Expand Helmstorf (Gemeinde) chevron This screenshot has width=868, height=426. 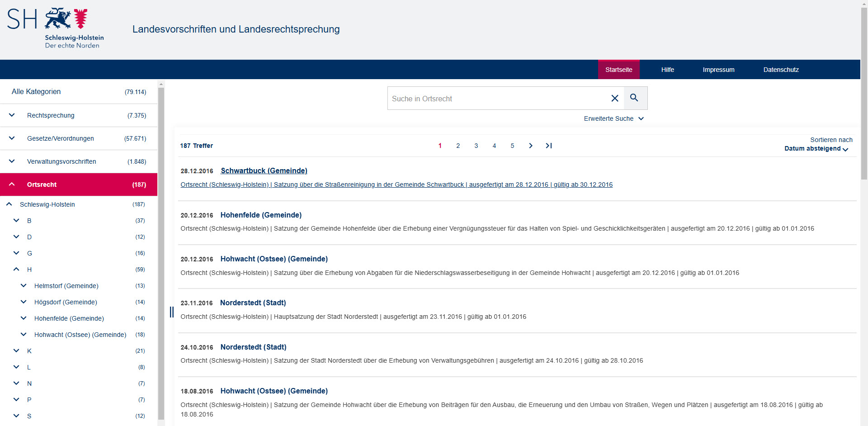tap(24, 286)
